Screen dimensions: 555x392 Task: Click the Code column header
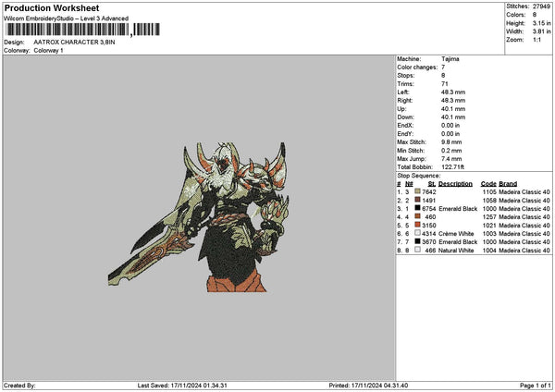click(488, 183)
